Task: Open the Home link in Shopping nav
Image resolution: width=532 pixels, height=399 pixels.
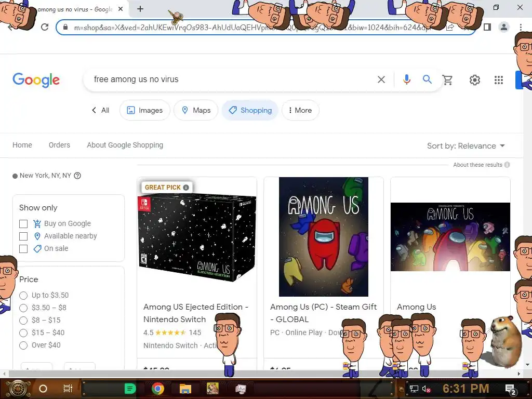Action: pyautogui.click(x=22, y=145)
